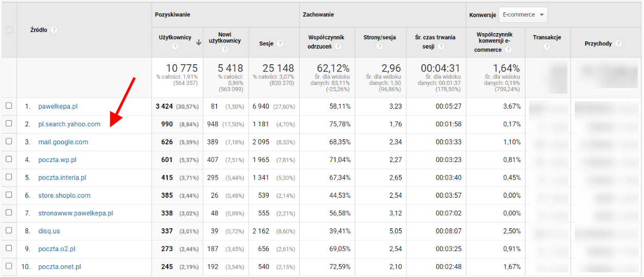
Task: Click help icon beside Przychody header
Action: click(x=619, y=44)
